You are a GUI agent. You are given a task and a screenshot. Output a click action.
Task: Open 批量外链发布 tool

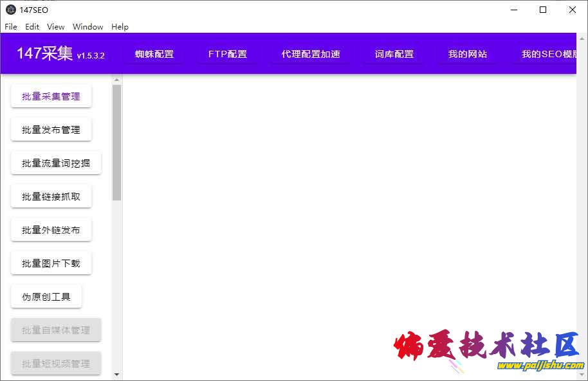pos(51,230)
